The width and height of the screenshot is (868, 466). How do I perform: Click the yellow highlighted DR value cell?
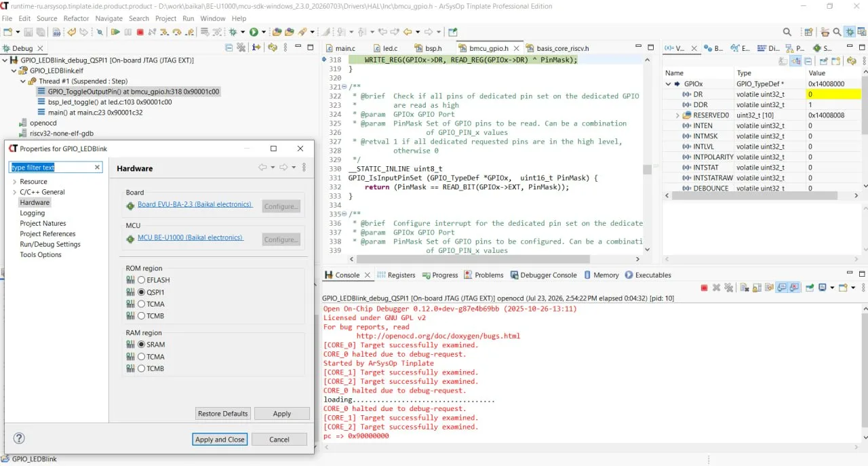pos(833,94)
